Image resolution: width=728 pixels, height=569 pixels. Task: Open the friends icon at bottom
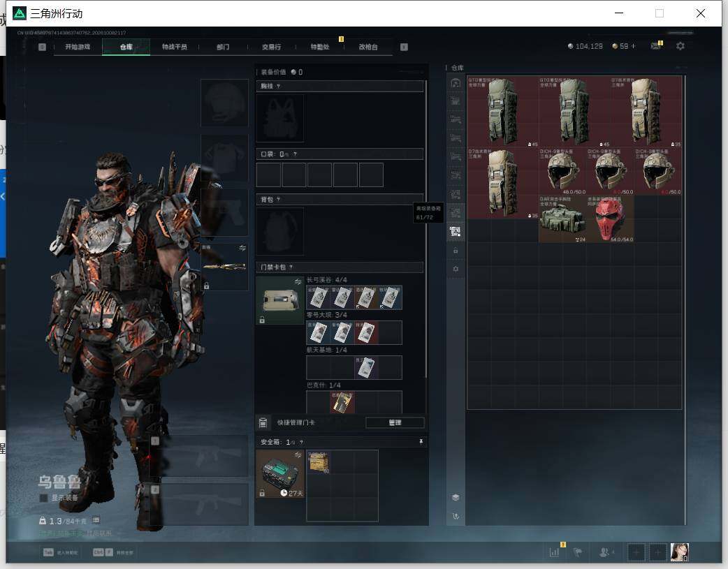(604, 552)
